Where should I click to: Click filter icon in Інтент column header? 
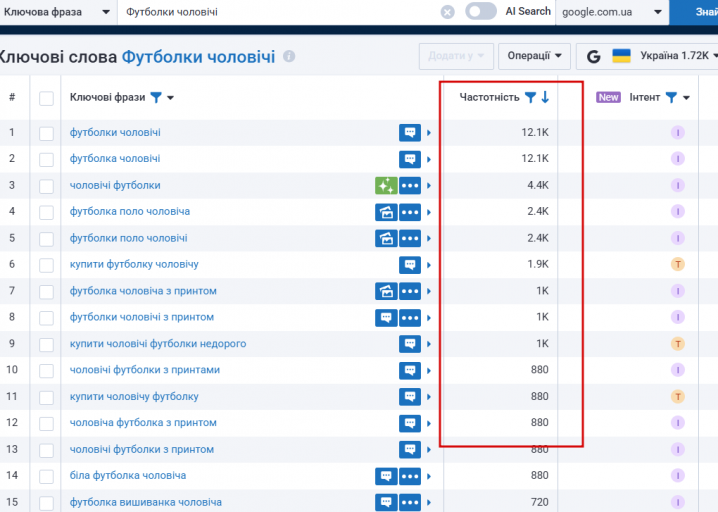pyautogui.click(x=671, y=97)
